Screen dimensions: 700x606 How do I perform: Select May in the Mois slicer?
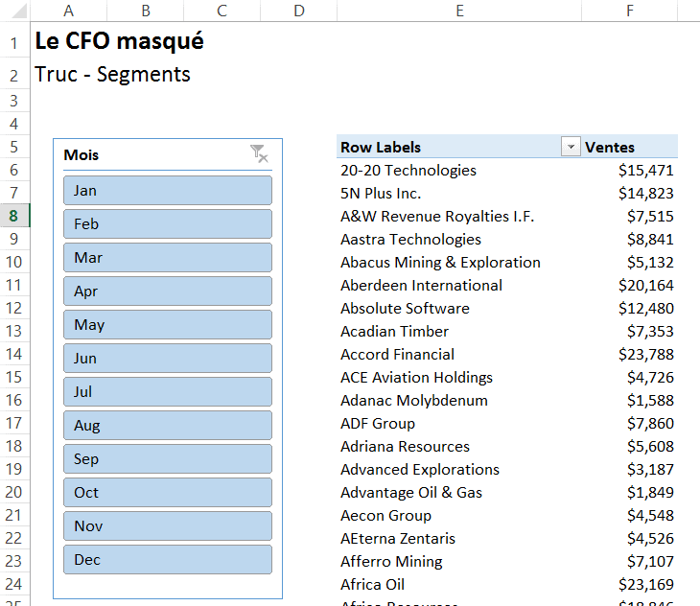click(x=168, y=324)
